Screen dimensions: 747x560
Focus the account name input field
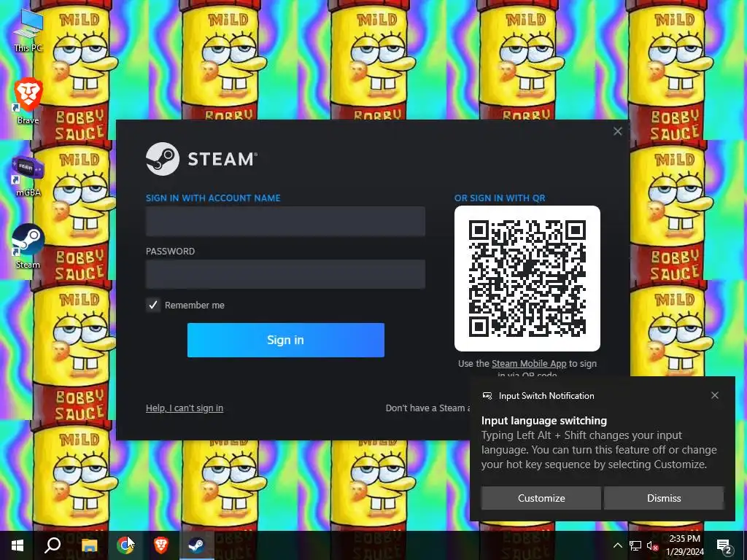point(285,221)
